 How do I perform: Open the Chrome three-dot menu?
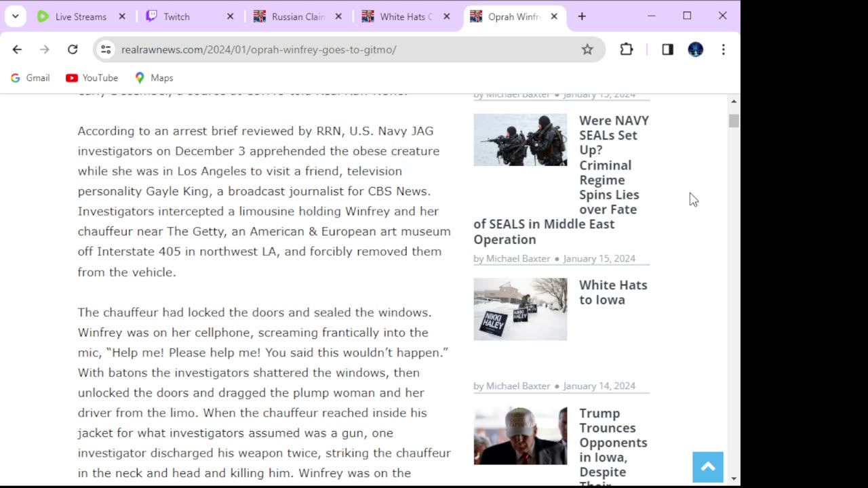tap(724, 49)
